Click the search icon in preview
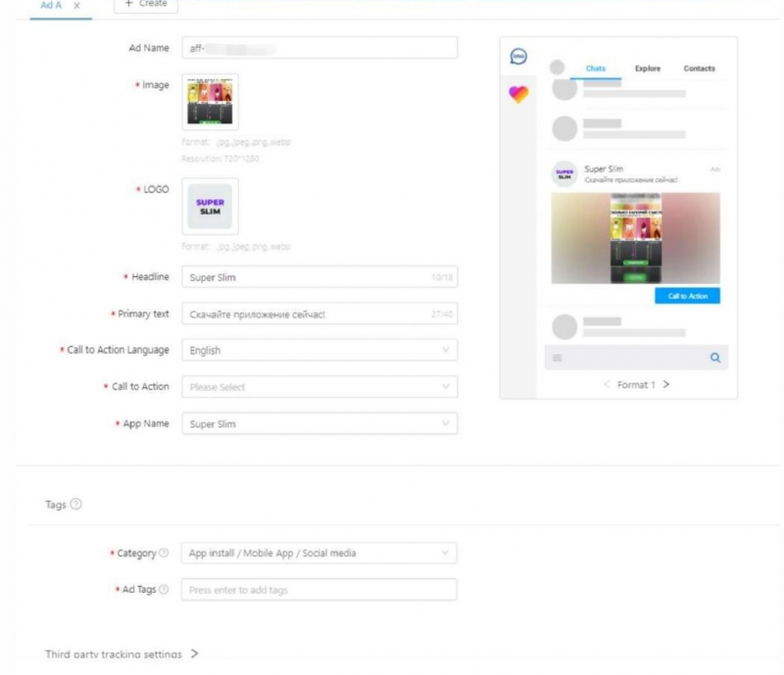 tap(715, 358)
